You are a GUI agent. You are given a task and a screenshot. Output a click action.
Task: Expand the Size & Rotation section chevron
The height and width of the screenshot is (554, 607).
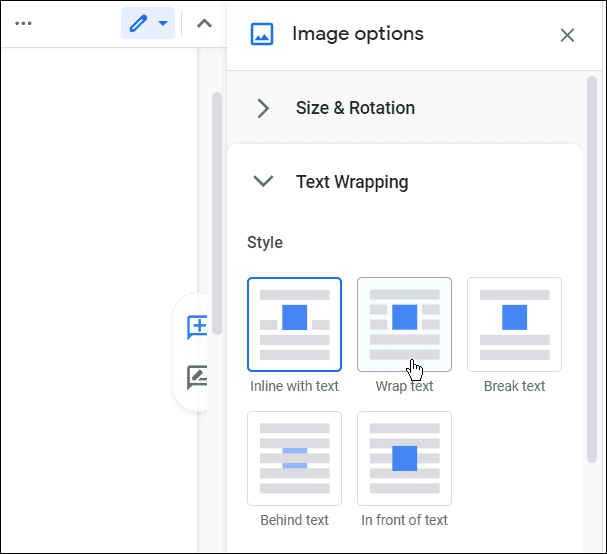click(263, 108)
